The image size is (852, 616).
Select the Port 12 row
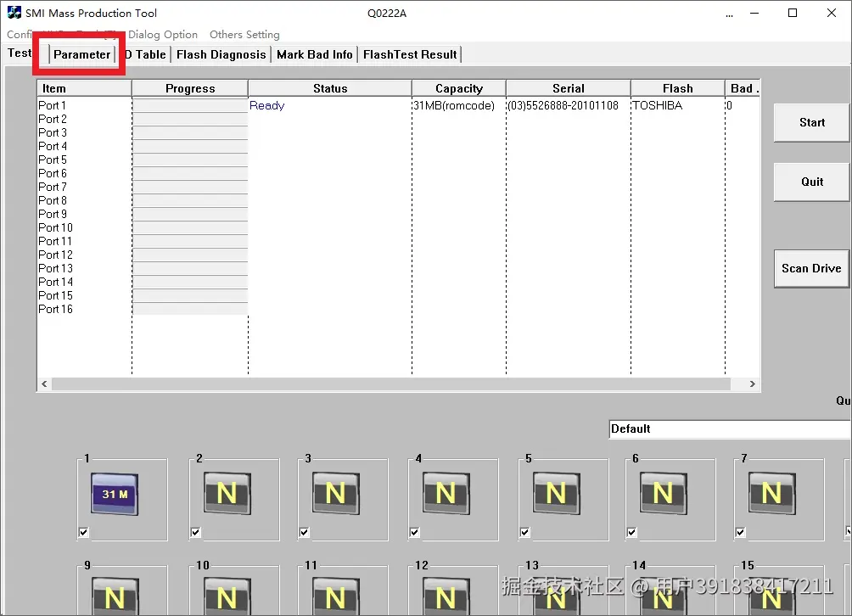tap(398, 255)
